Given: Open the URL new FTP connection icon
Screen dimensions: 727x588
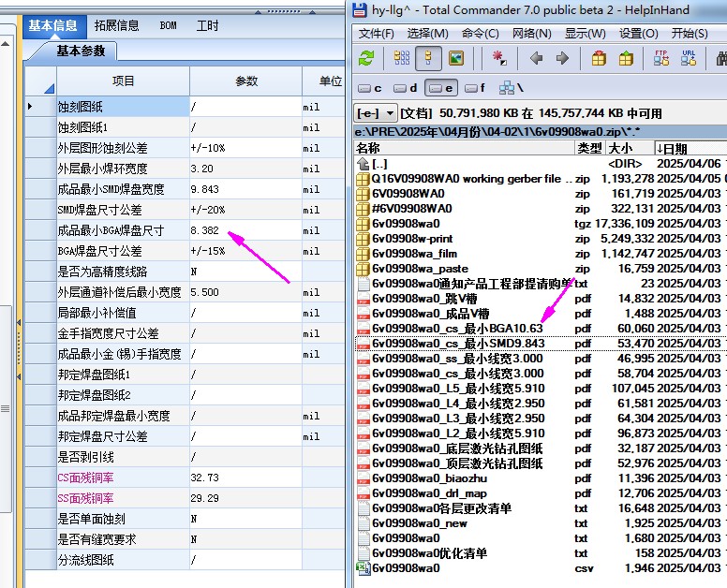Looking at the screenshot, I should click(689, 58).
